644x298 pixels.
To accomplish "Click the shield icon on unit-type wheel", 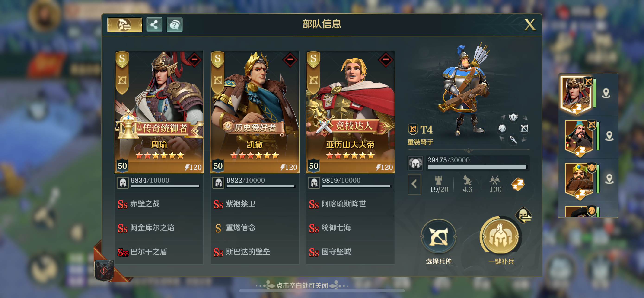I will coord(513,117).
